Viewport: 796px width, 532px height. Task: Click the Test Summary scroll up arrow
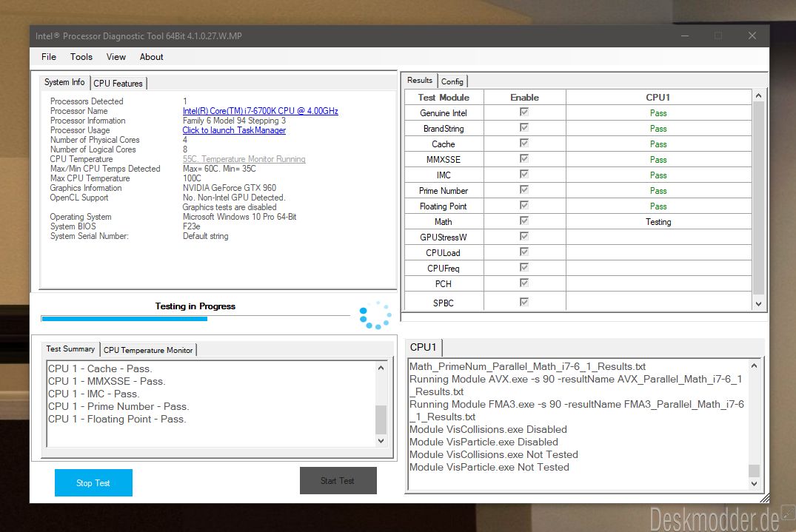coord(381,368)
